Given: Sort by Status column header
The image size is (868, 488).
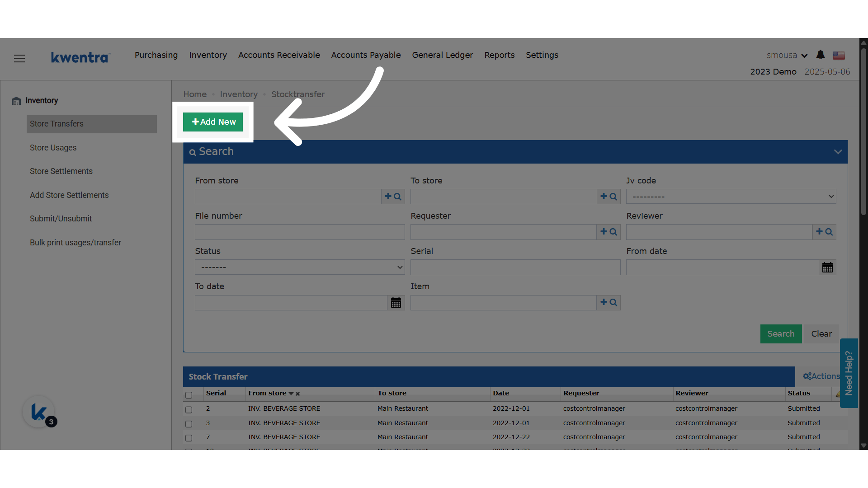Looking at the screenshot, I should [x=799, y=394].
